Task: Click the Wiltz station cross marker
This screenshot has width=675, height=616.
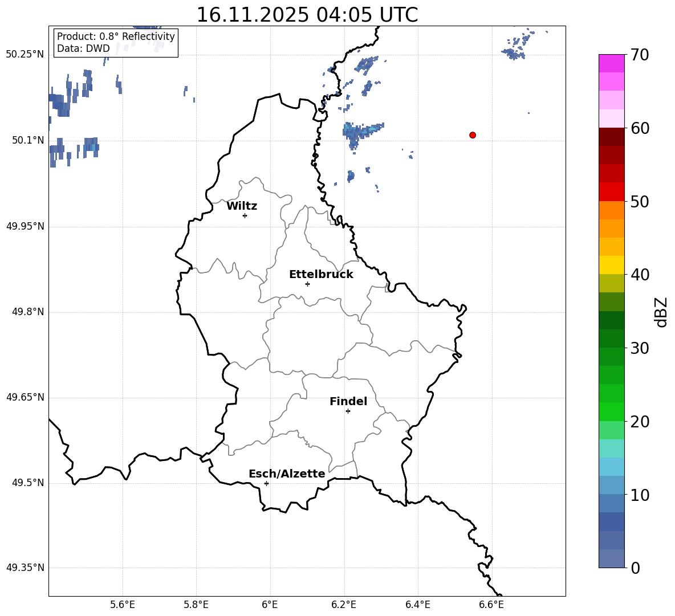Action: (x=245, y=215)
